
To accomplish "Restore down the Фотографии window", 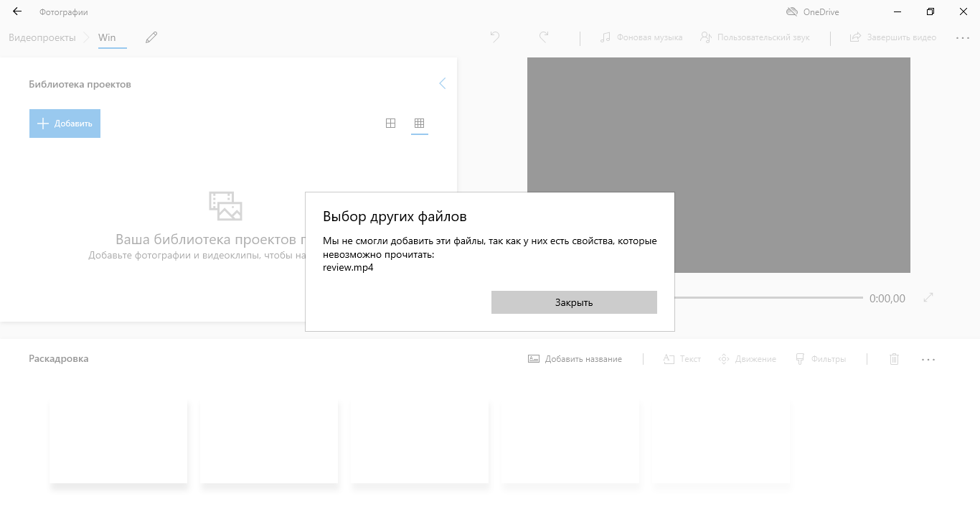I will pos(930,12).
